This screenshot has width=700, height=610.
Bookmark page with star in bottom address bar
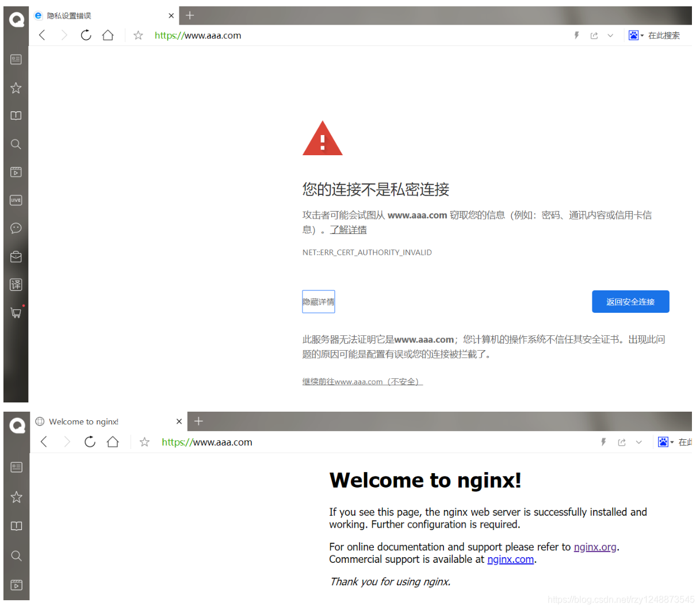click(144, 442)
